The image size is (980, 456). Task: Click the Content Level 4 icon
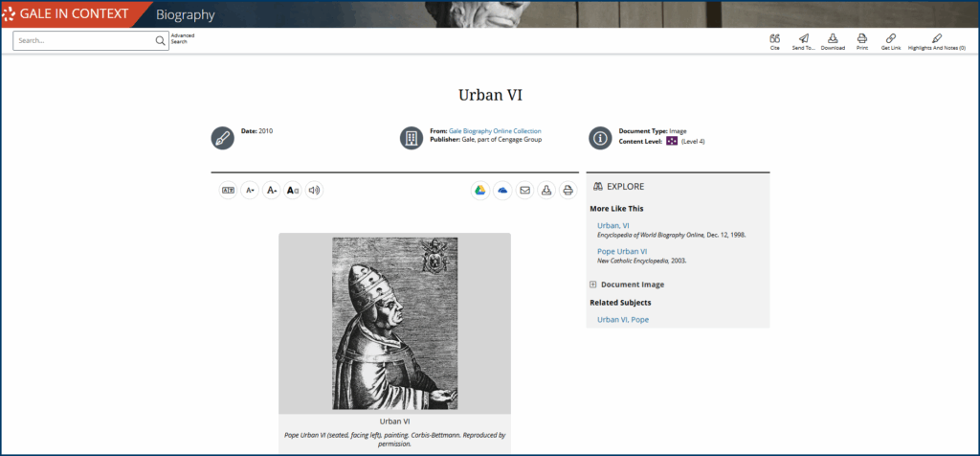pos(672,142)
